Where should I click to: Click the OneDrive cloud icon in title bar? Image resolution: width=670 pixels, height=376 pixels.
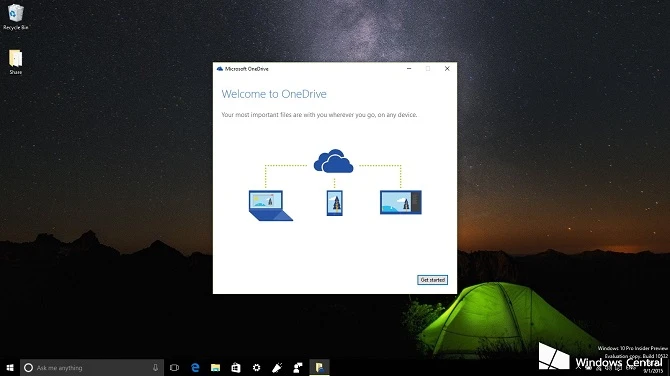click(x=220, y=68)
